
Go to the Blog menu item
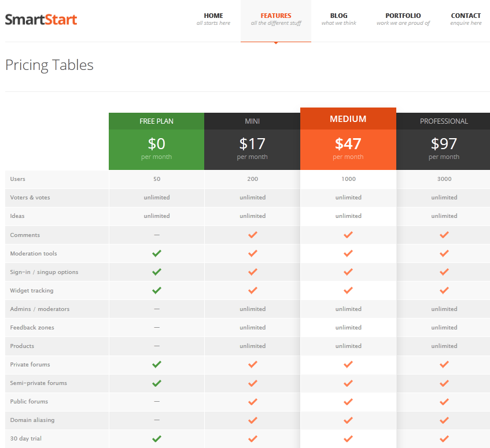click(x=339, y=19)
